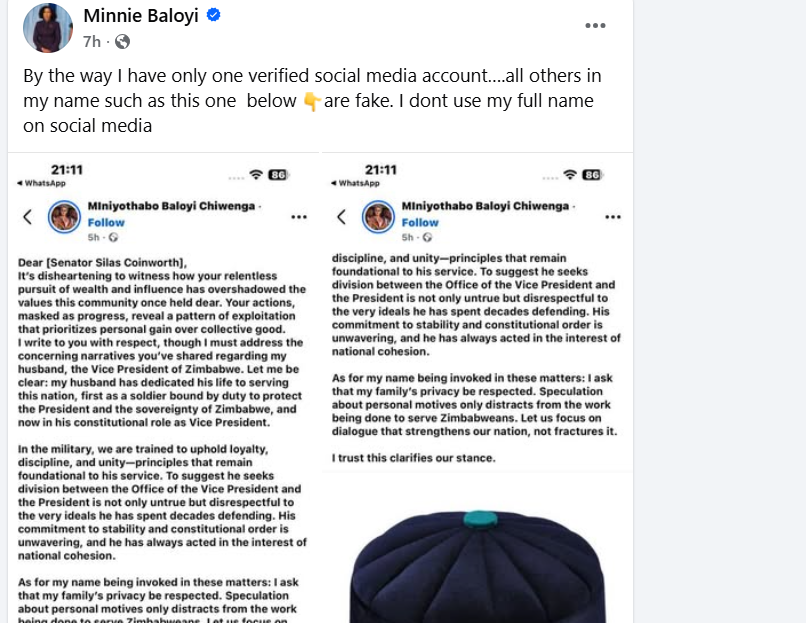
Task: Open the Minnie Baloyi name link
Action: pyautogui.click(x=142, y=16)
